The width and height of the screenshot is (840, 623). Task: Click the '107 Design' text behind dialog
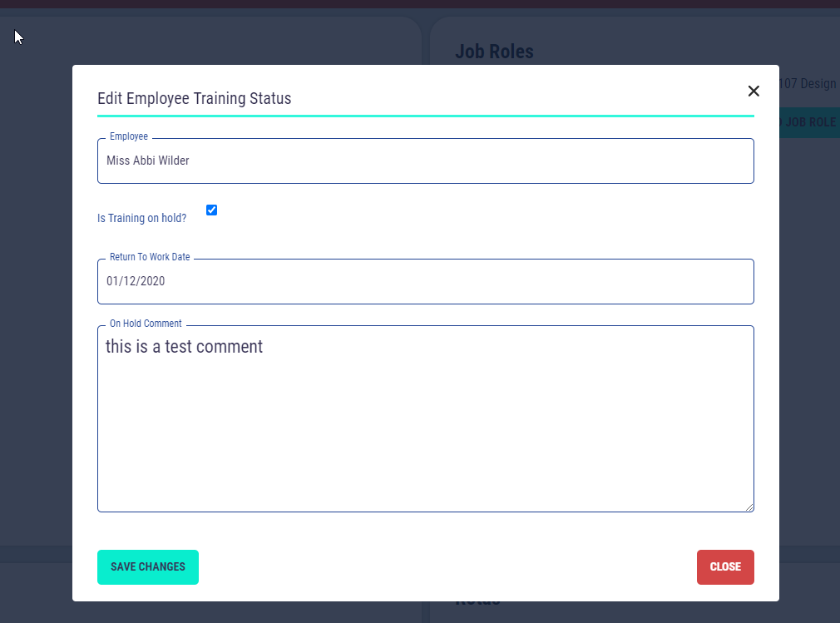click(808, 84)
